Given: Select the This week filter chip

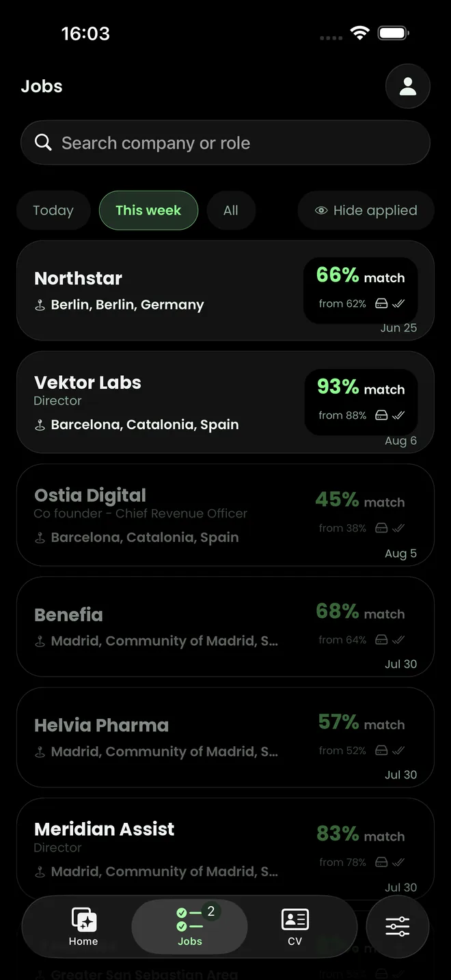Looking at the screenshot, I should [x=148, y=210].
